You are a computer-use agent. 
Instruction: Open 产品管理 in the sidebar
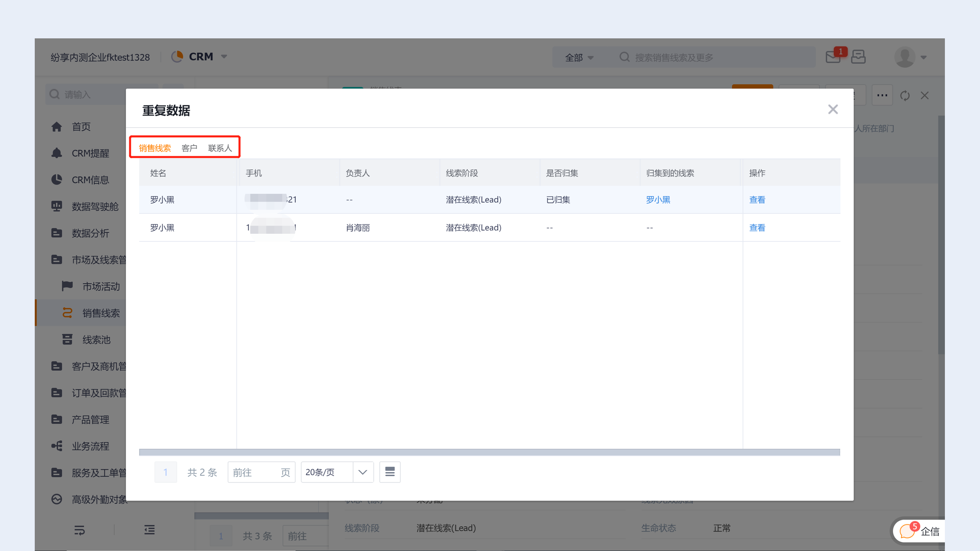coord(90,420)
